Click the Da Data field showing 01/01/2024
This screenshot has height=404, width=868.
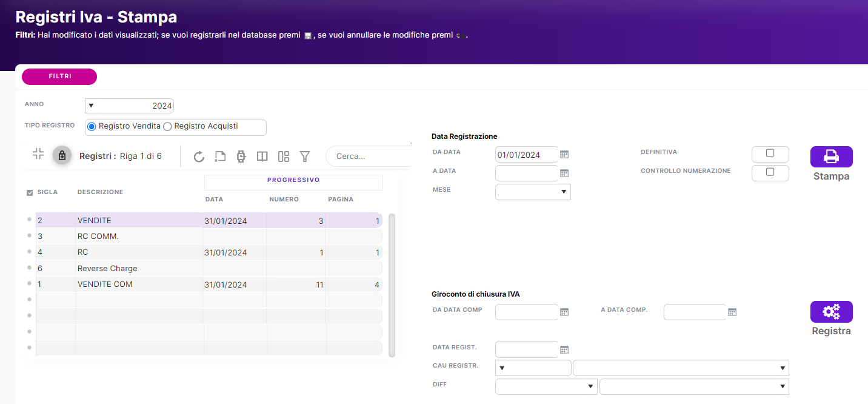tap(526, 155)
